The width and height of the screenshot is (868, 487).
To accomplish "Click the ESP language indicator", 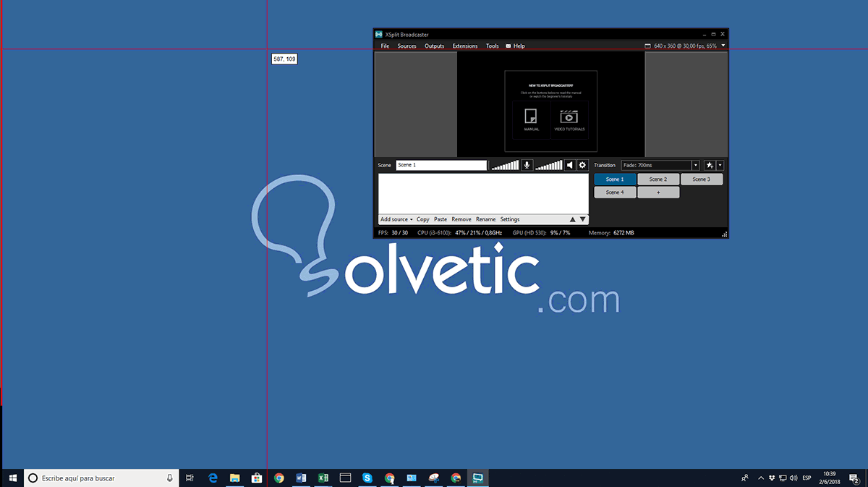I will pos(807,478).
